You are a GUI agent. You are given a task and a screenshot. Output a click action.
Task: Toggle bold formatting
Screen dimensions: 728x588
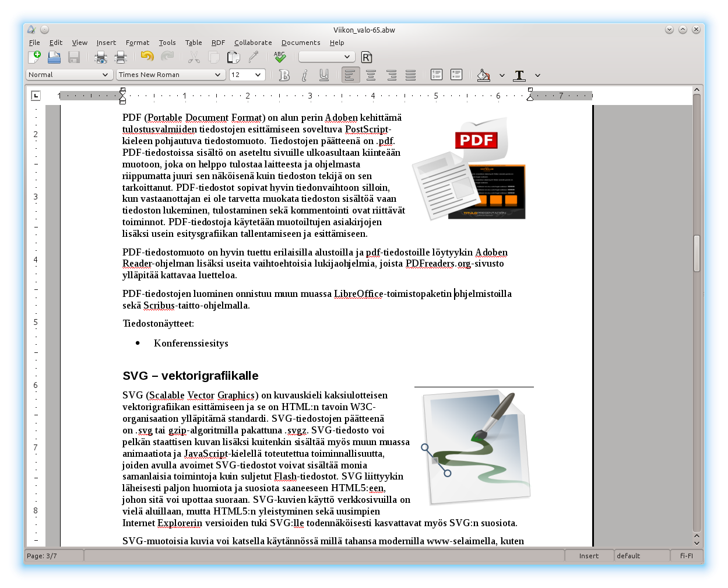pos(284,75)
